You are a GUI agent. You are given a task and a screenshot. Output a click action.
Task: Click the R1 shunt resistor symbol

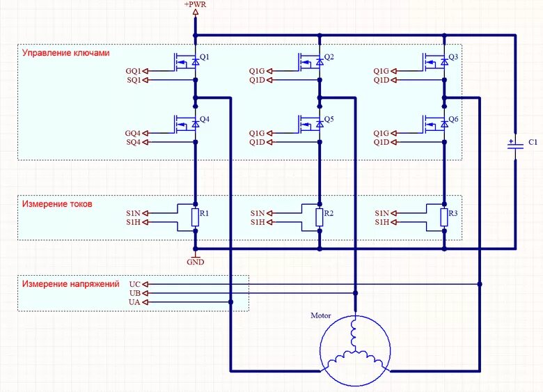click(196, 217)
